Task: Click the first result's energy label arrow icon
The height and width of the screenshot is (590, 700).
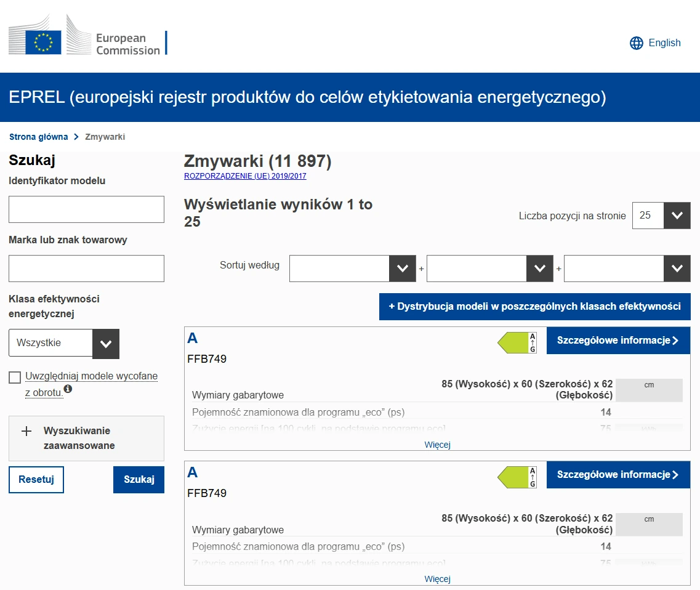Action: [517, 343]
